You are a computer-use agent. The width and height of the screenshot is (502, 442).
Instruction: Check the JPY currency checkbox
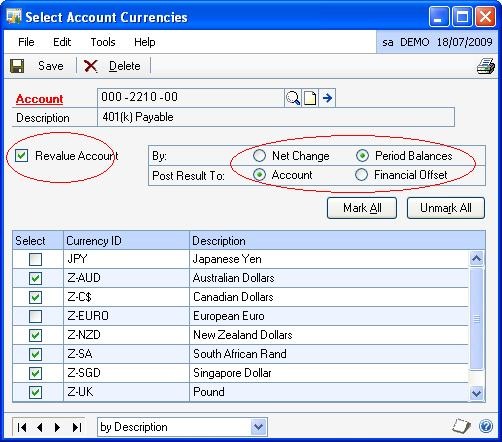35,259
